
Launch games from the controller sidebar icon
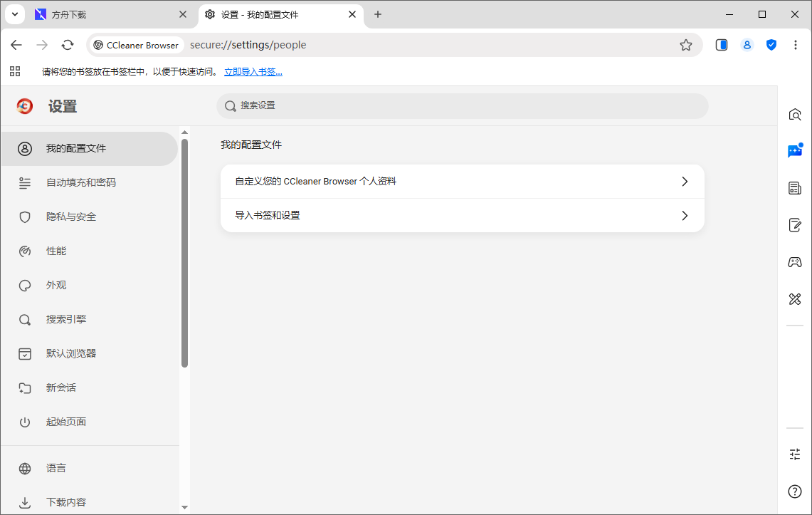[x=795, y=261]
